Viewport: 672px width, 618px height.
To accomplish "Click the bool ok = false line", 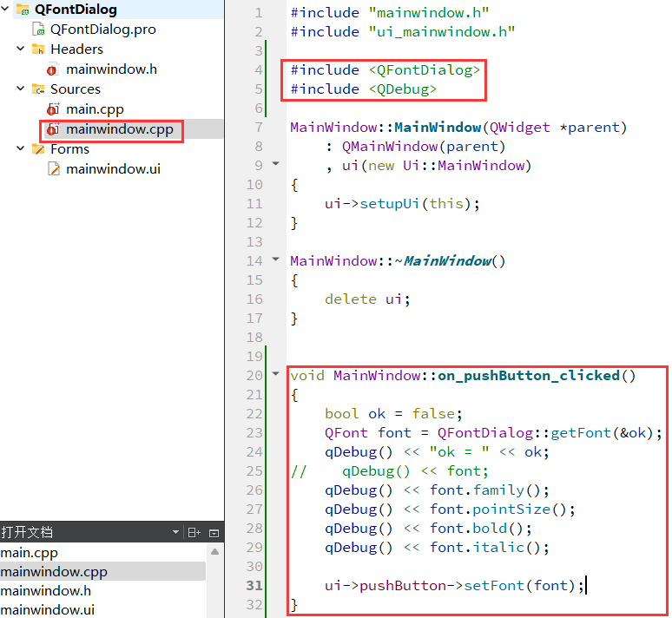I will coord(393,414).
